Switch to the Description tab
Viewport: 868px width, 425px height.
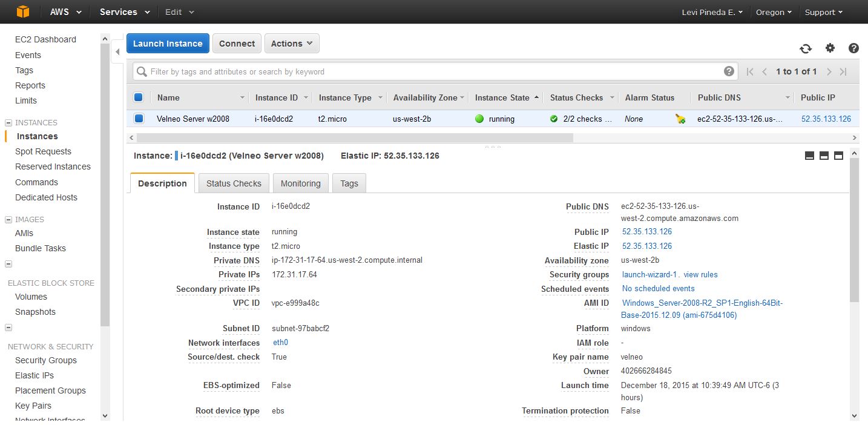click(x=162, y=183)
